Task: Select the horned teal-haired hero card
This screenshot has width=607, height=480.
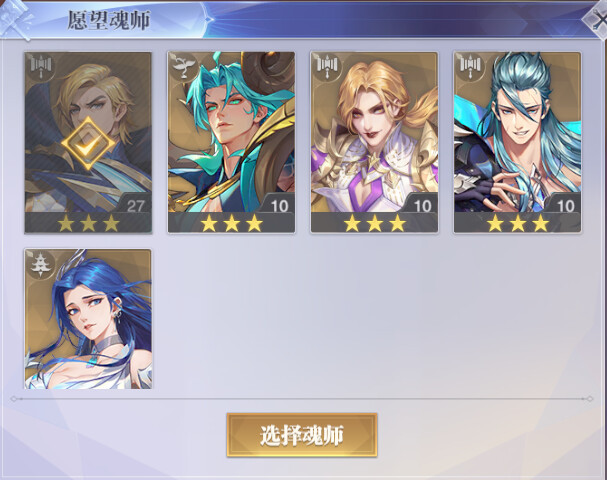Action: click(x=231, y=142)
